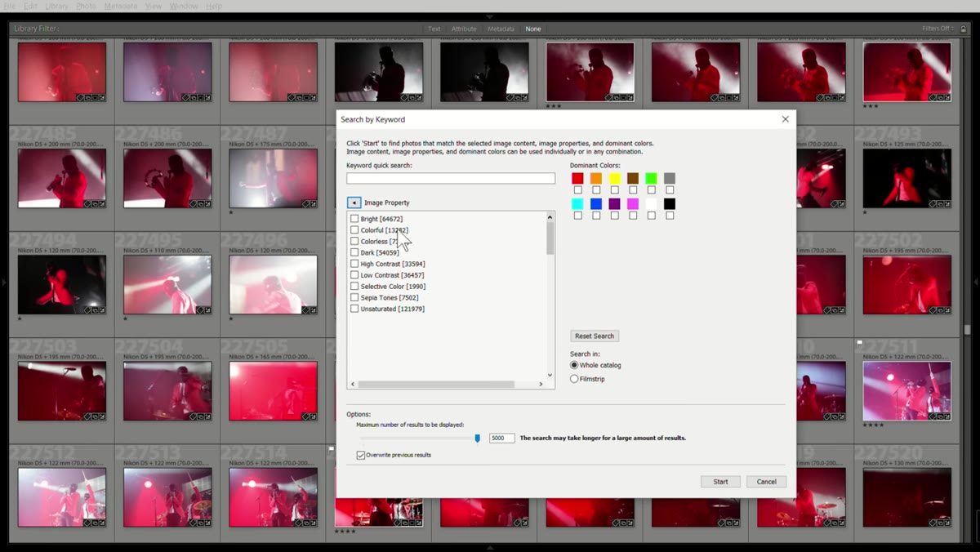Click the property list scroll-up arrow
This screenshot has width=980, height=552.
(550, 217)
